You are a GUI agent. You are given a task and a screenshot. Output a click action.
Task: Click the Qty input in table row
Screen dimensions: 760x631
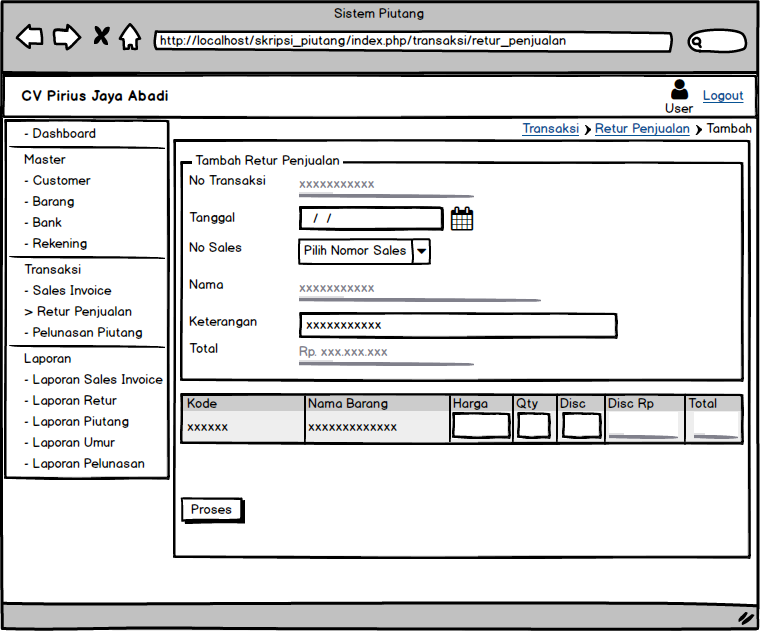coord(534,426)
